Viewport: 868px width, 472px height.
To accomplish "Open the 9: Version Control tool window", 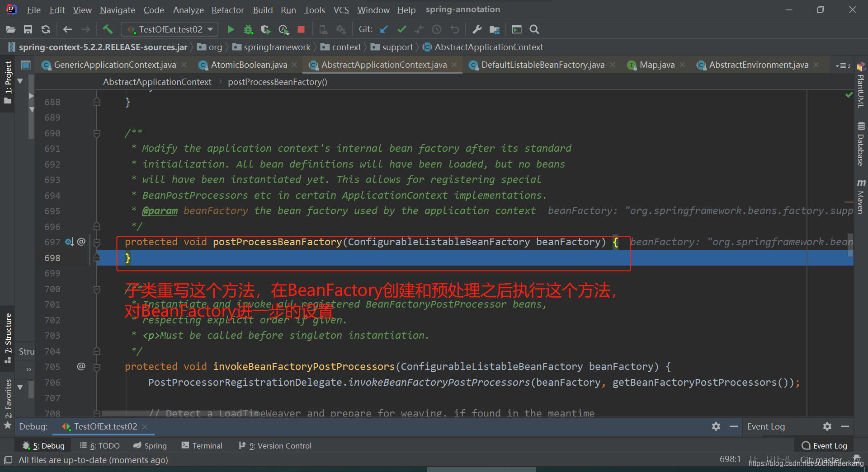I will [x=275, y=446].
